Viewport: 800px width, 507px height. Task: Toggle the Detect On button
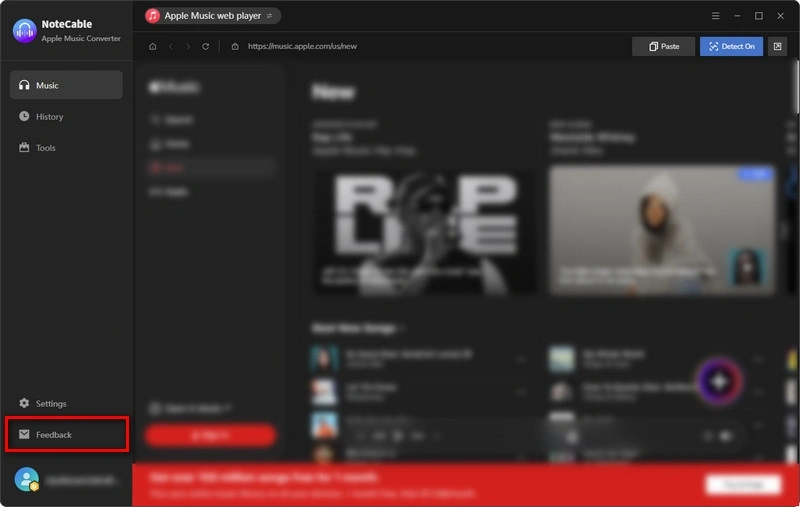click(x=731, y=46)
